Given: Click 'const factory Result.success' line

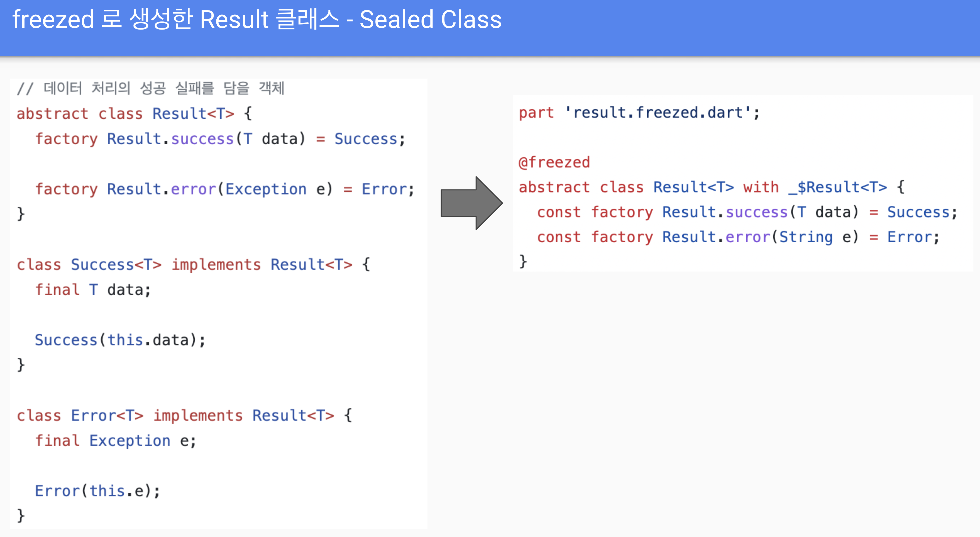Looking at the screenshot, I should [747, 212].
